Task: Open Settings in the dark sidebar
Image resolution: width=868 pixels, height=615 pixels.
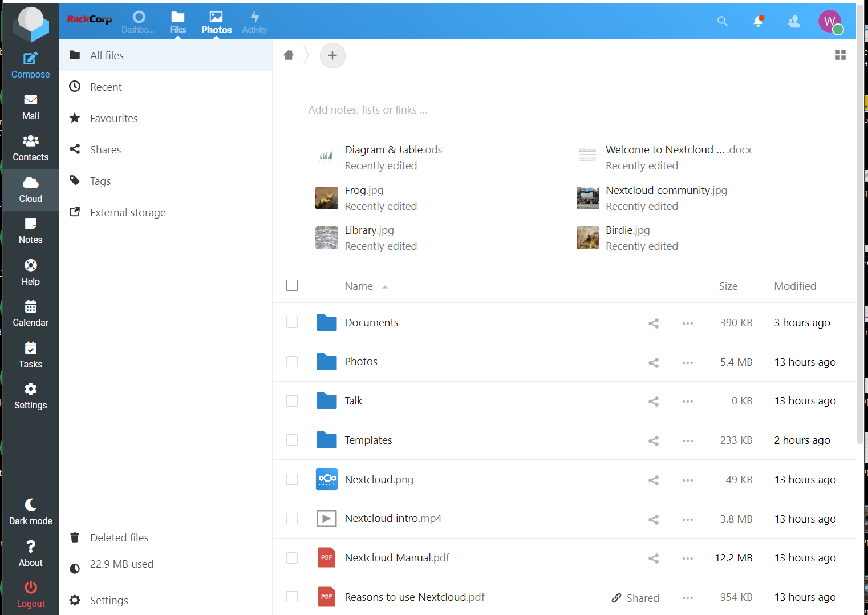Action: pos(31,396)
